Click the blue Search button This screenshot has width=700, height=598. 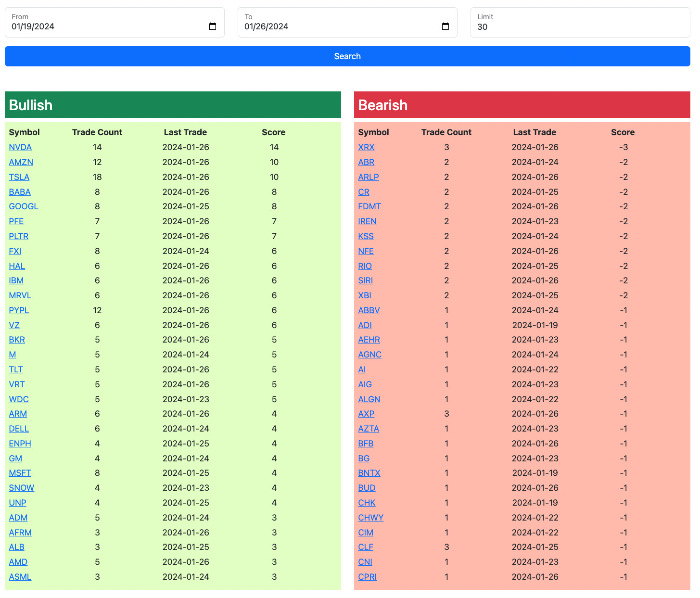347,56
